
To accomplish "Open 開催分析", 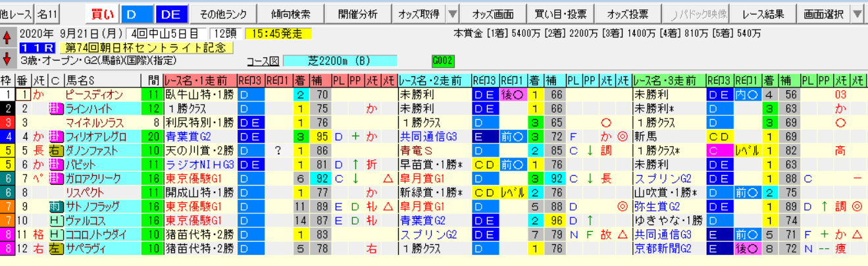I will [358, 14].
